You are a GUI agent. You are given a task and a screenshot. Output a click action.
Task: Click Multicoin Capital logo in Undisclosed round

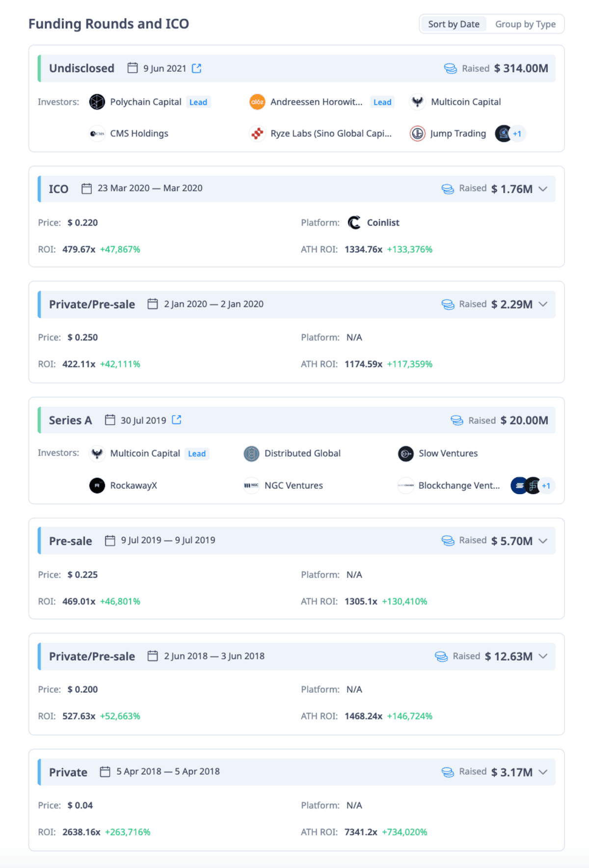point(418,102)
